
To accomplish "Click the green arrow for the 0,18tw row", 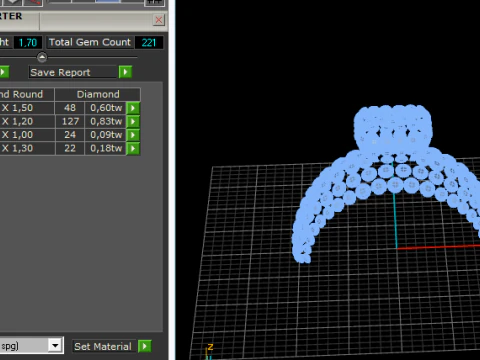I will click(133, 148).
